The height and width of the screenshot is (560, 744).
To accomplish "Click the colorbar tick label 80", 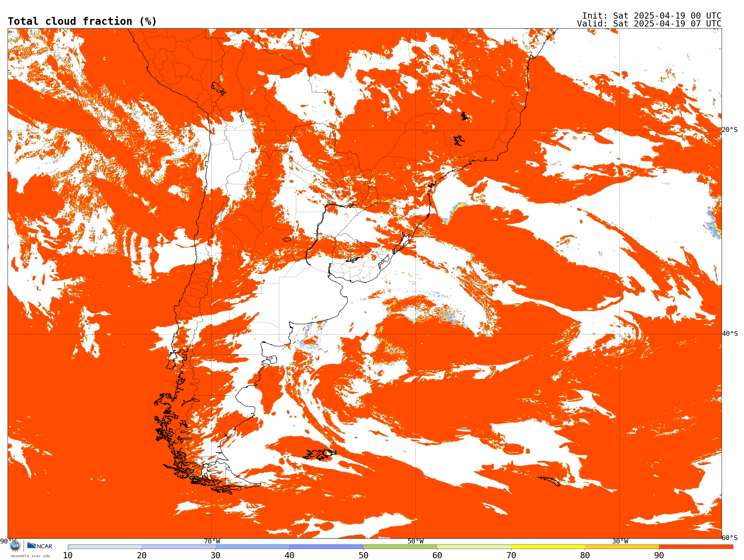I will pyautogui.click(x=585, y=556).
